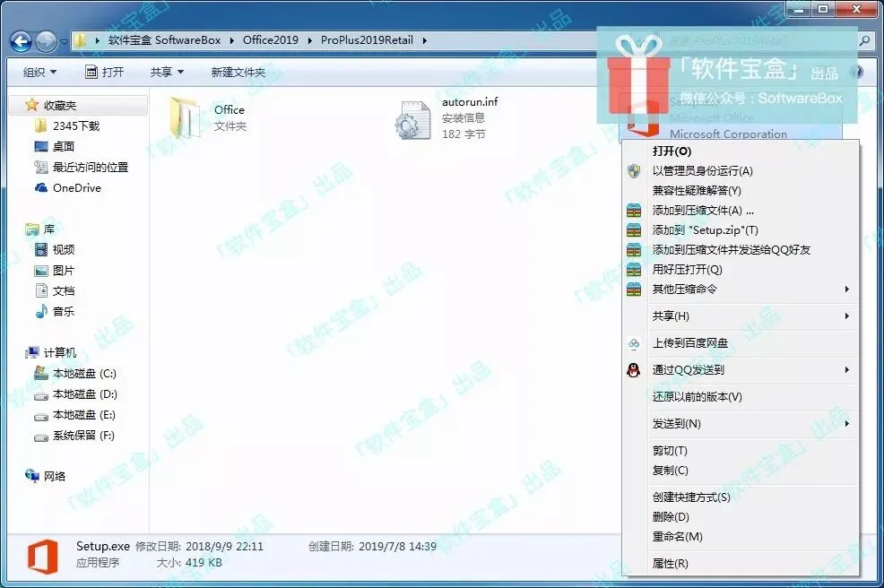The height and width of the screenshot is (588, 884).
Task: Click the 最近访问的位置 icon
Action: 41,167
